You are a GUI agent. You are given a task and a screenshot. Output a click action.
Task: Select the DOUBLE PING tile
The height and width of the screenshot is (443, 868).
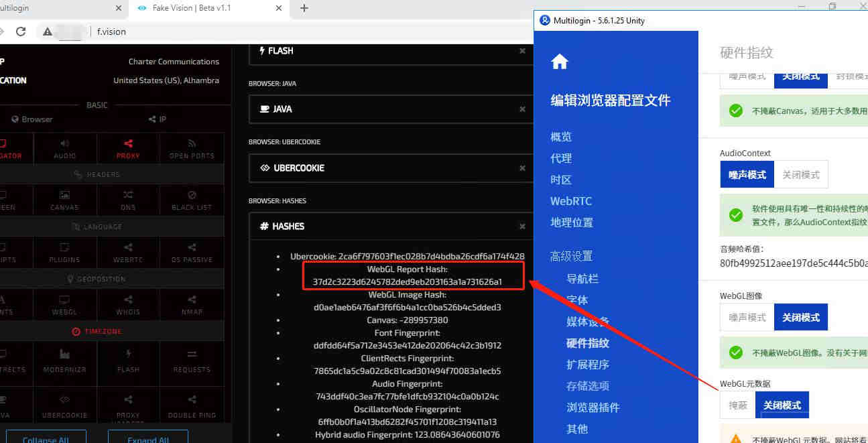point(192,406)
